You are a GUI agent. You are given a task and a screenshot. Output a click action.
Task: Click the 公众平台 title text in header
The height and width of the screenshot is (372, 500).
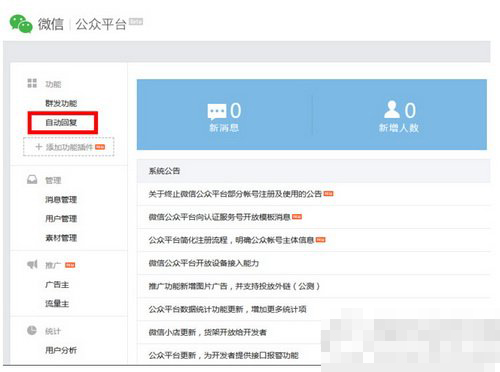pos(101,24)
